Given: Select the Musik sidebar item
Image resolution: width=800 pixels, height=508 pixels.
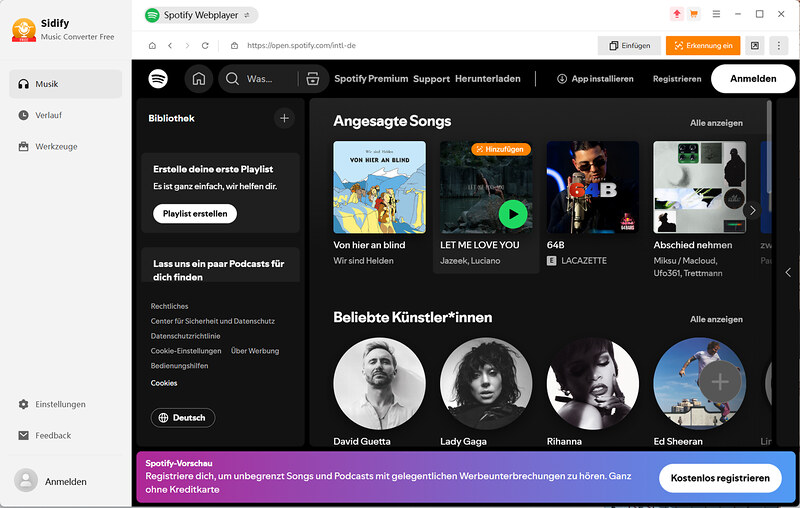Looking at the screenshot, I should (x=65, y=84).
